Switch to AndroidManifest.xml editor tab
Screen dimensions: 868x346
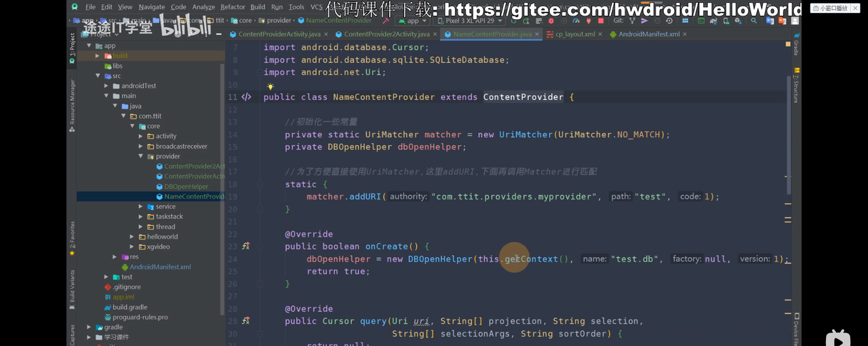click(x=649, y=34)
